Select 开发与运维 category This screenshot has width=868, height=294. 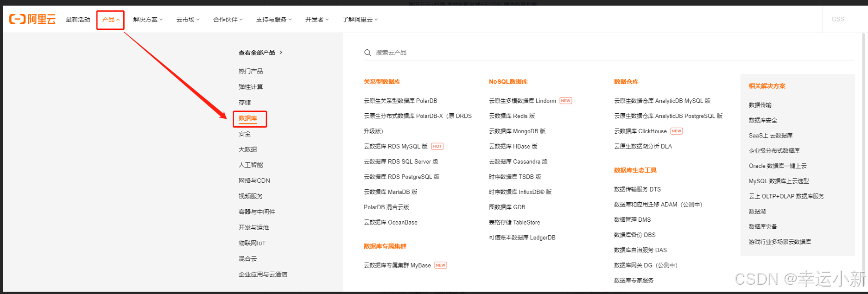[254, 228]
